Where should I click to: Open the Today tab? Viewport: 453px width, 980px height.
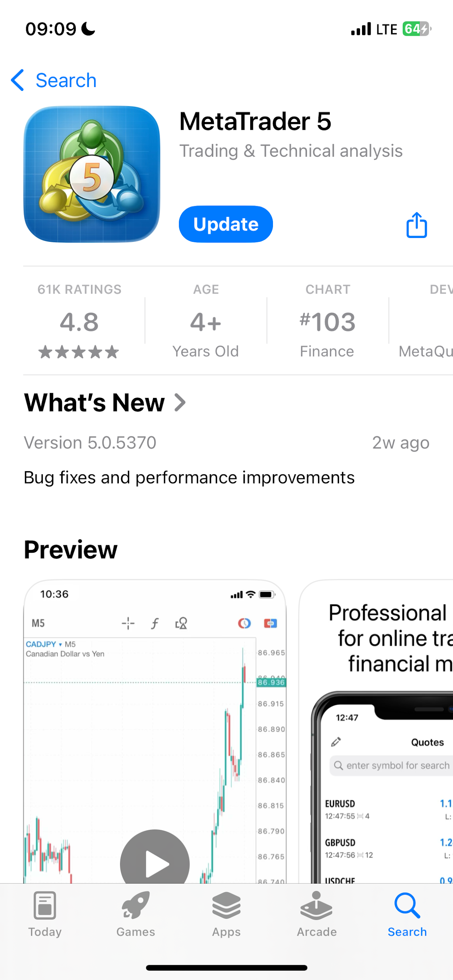click(x=45, y=914)
